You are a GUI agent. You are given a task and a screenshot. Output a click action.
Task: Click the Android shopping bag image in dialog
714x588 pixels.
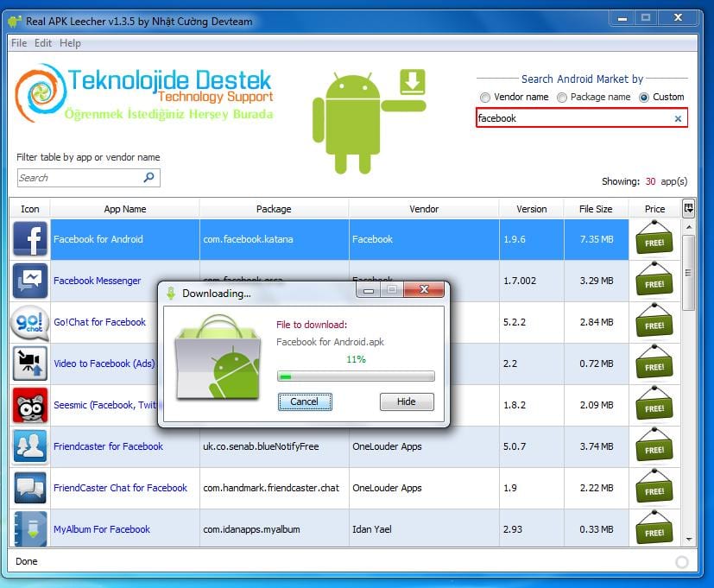[x=218, y=357]
